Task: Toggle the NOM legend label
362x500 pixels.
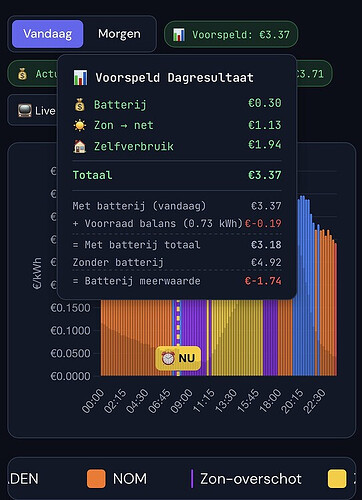Action: (x=130, y=479)
